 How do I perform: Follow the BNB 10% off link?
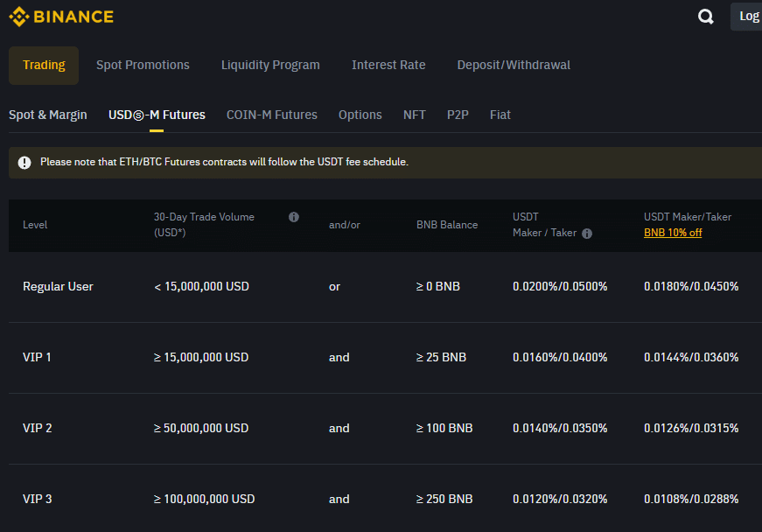coord(673,233)
